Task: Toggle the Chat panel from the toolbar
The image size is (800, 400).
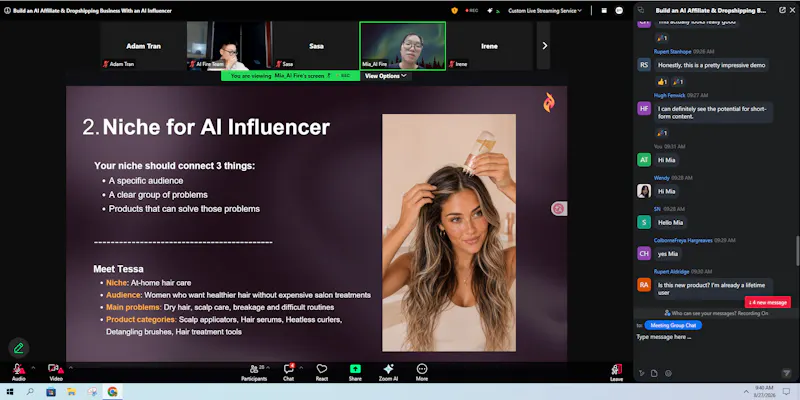Action: coord(289,372)
